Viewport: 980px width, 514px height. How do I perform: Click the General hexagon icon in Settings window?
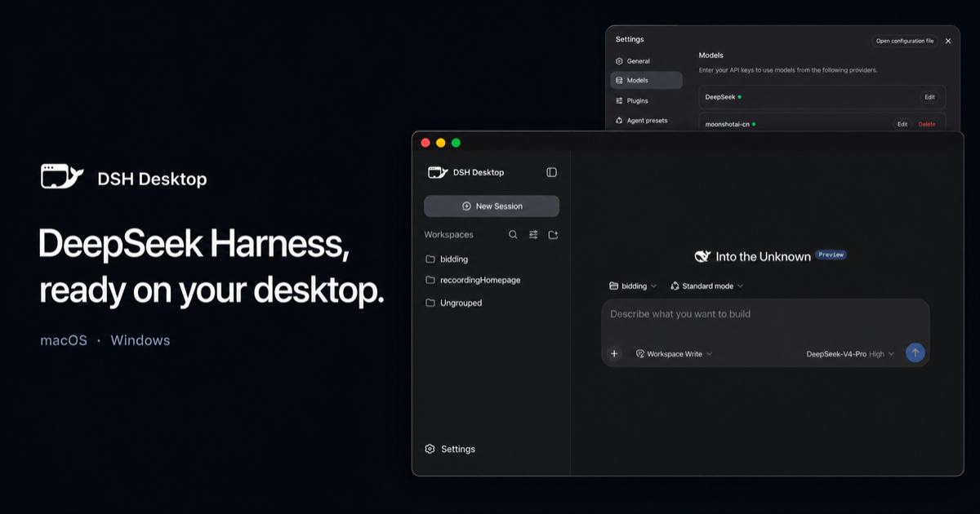pos(619,61)
